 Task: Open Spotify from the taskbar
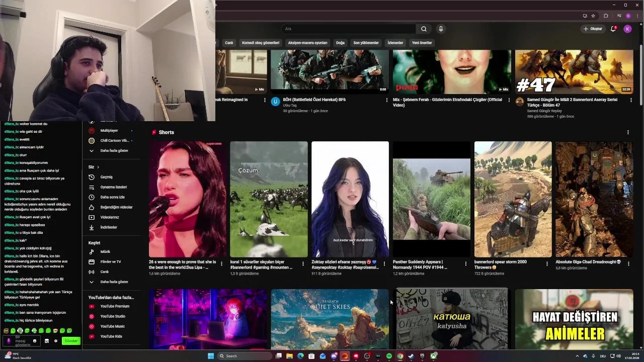tap(389, 356)
